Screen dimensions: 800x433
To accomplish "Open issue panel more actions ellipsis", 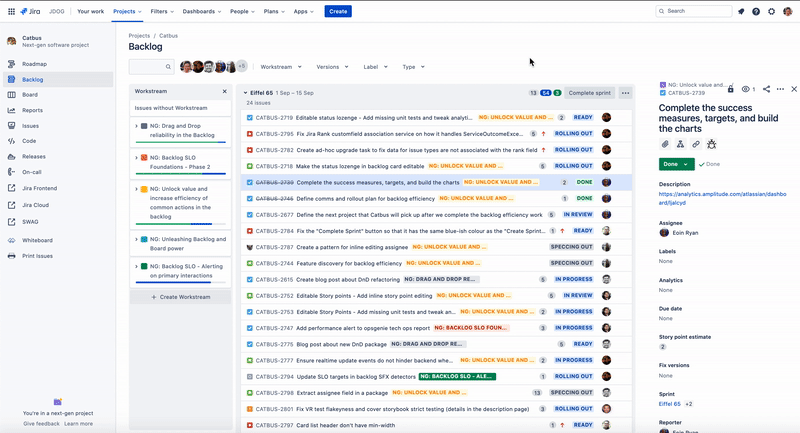I will point(780,89).
